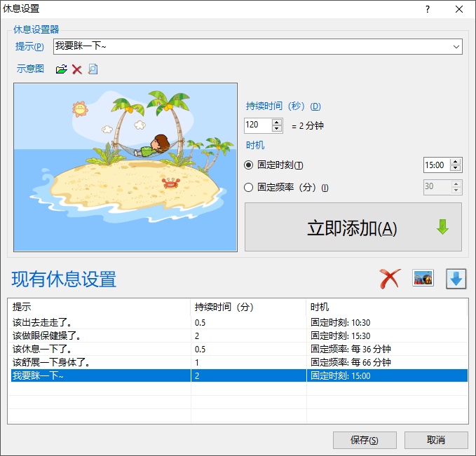The width and height of the screenshot is (476, 456).
Task: Decrease duration seconds with the down spinner
Action: [x=276, y=129]
